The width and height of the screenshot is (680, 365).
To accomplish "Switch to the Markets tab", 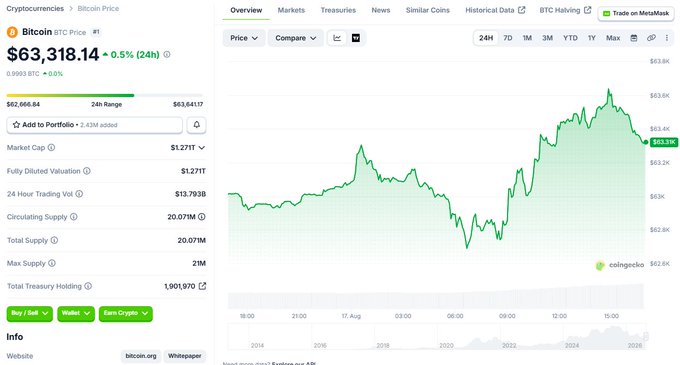I will coord(291,10).
